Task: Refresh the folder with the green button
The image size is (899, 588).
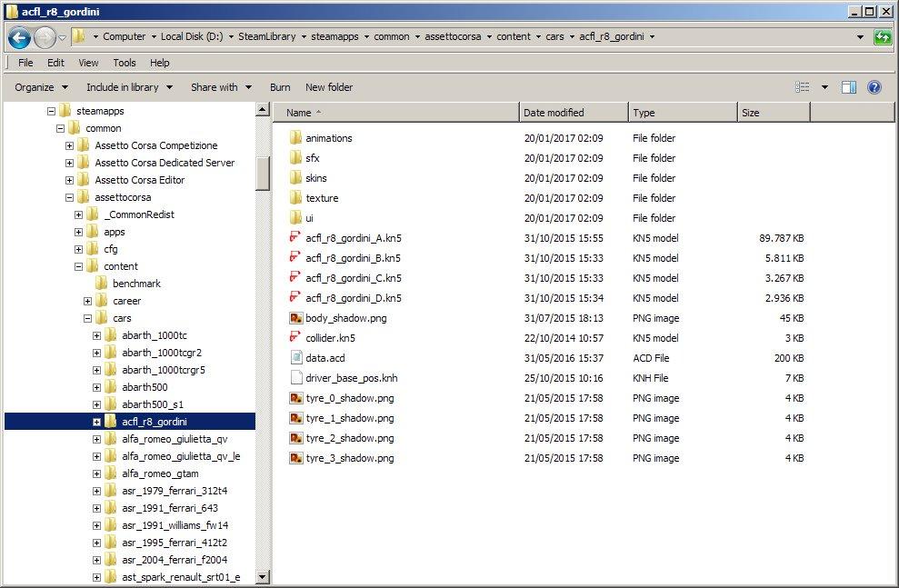Action: click(x=883, y=37)
